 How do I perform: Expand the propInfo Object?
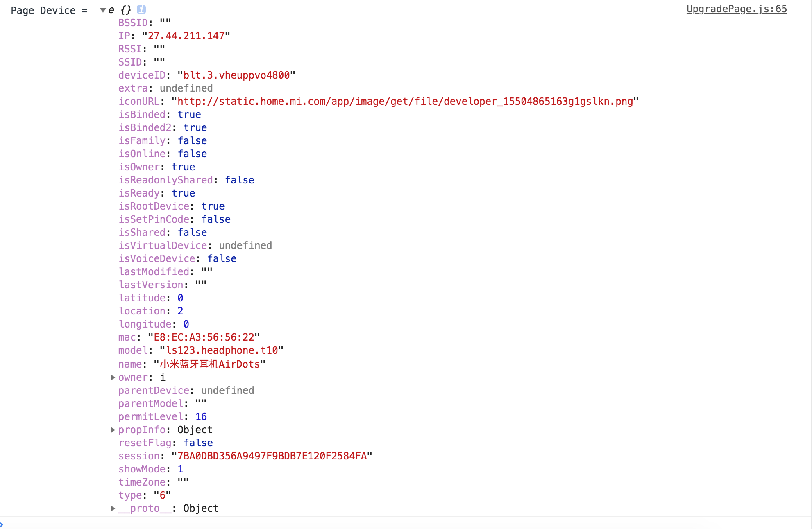point(113,430)
